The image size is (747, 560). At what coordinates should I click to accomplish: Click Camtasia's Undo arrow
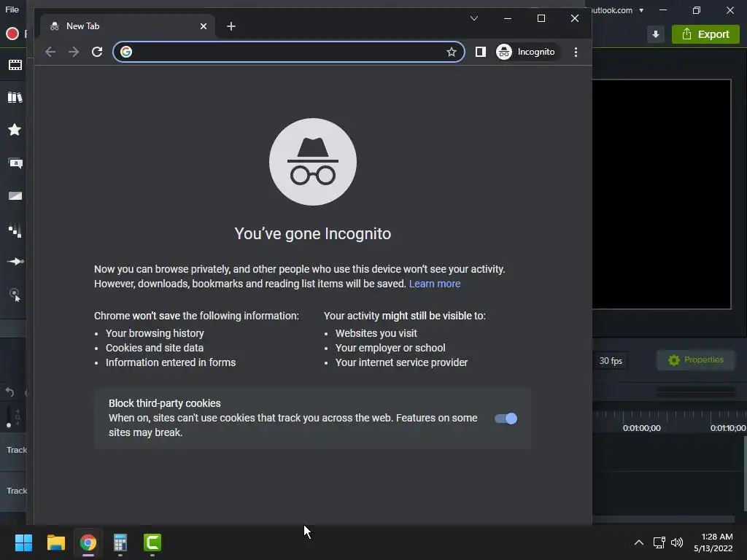9,392
